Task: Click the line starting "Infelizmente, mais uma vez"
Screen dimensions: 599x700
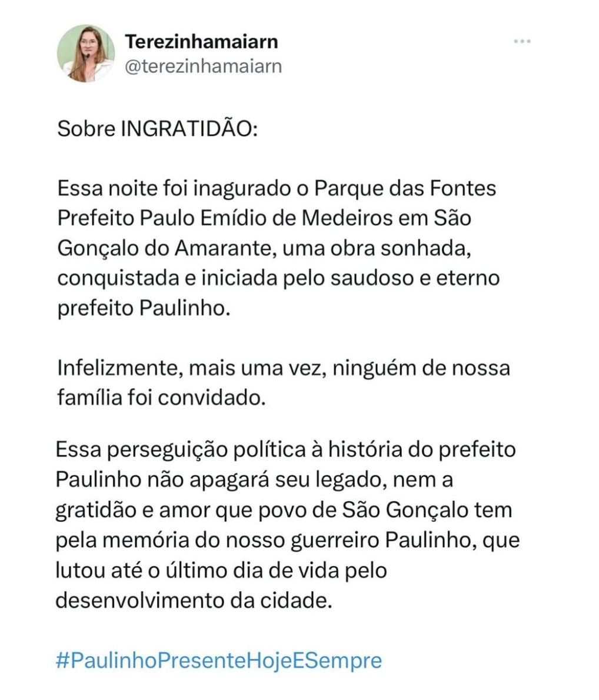Action: tap(284, 369)
